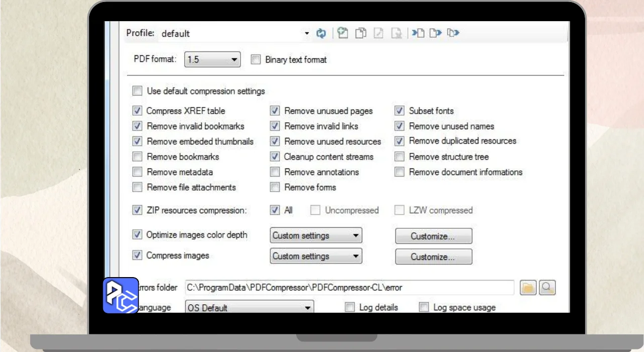644x352 pixels.
Task: Toggle Remove invalid links checkbox
Action: point(275,126)
